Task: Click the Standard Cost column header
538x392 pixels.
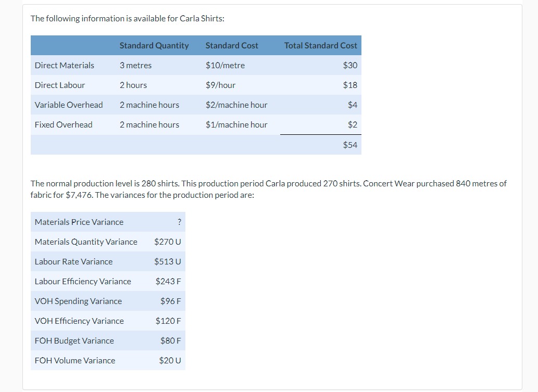Action: click(x=231, y=45)
